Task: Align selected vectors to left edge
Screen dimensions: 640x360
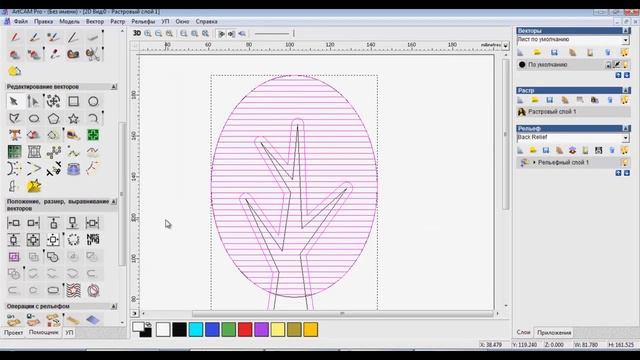Action: 13,223
